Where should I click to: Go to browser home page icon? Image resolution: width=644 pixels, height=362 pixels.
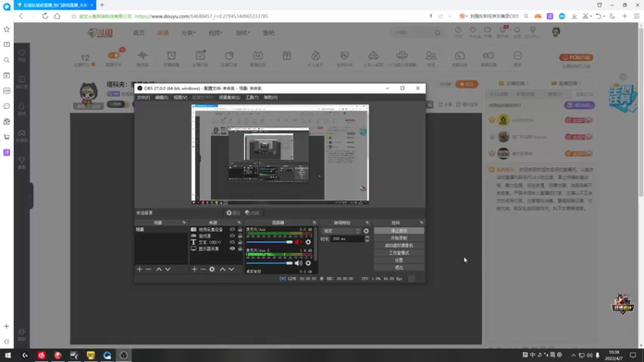pos(57,16)
